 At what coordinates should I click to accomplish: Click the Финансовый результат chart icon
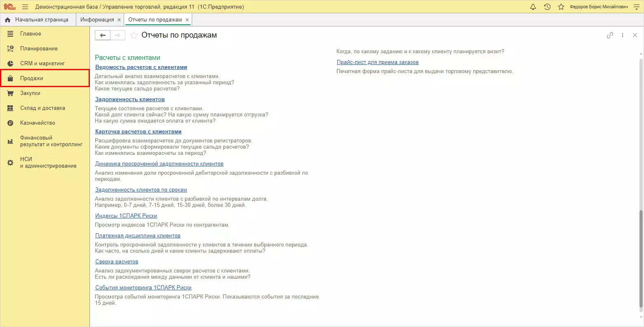tap(10, 141)
